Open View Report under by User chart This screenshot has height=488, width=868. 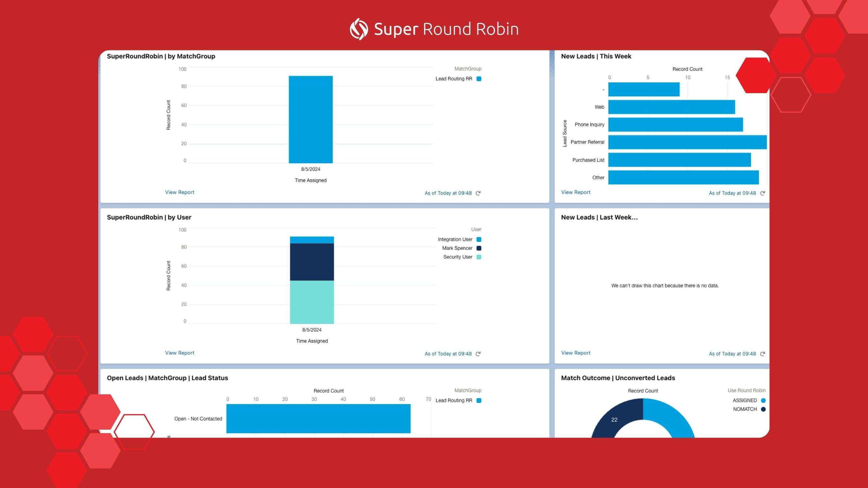pos(180,353)
